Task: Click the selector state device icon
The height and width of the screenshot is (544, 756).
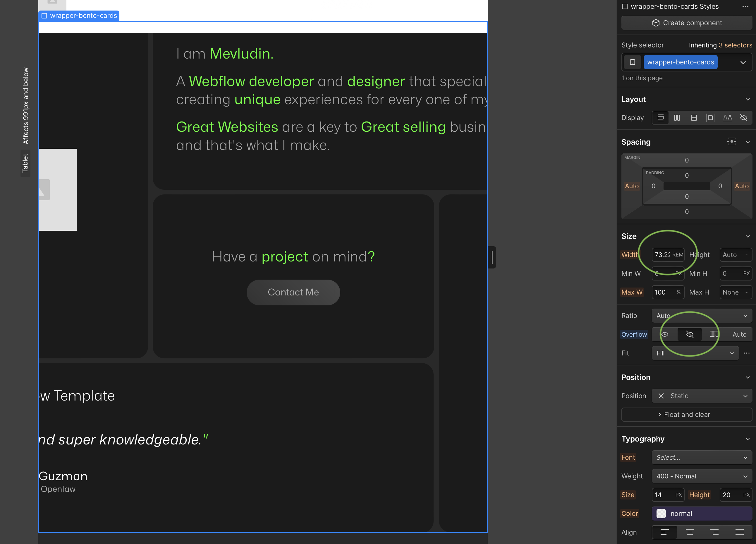Action: [x=632, y=62]
